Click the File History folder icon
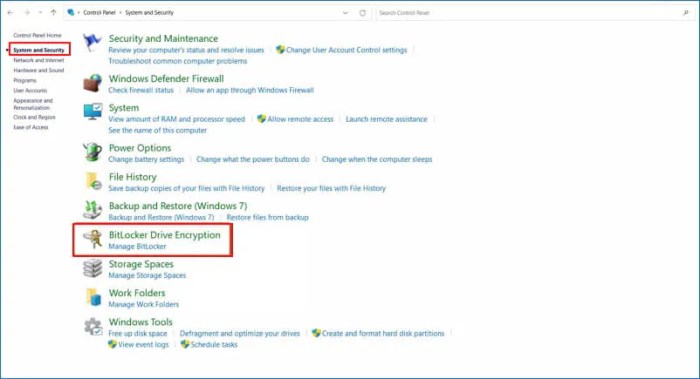The image size is (700, 379). point(92,181)
